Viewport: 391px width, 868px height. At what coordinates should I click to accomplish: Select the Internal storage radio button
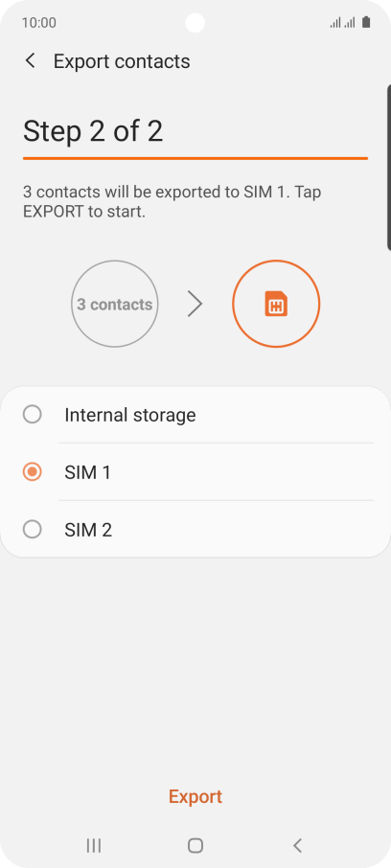pyautogui.click(x=33, y=414)
